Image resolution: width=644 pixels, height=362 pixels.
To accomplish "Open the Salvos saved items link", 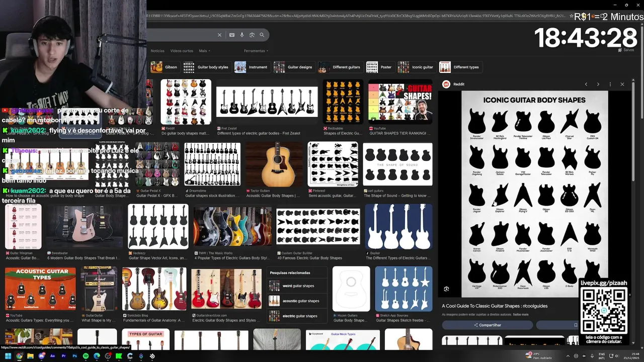I will [626, 50].
